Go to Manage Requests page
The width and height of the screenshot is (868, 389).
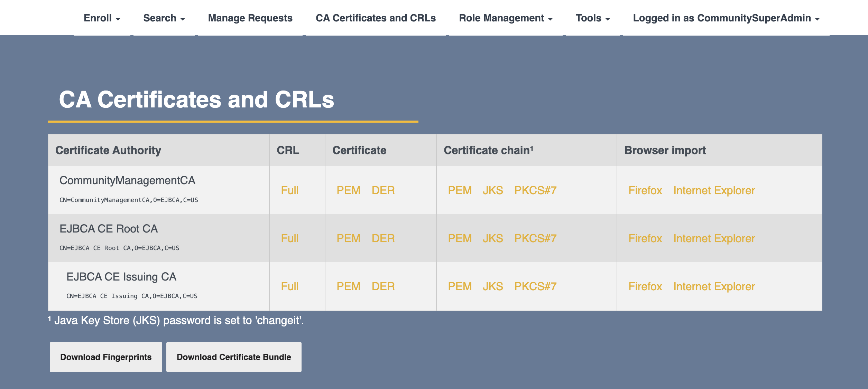[250, 18]
